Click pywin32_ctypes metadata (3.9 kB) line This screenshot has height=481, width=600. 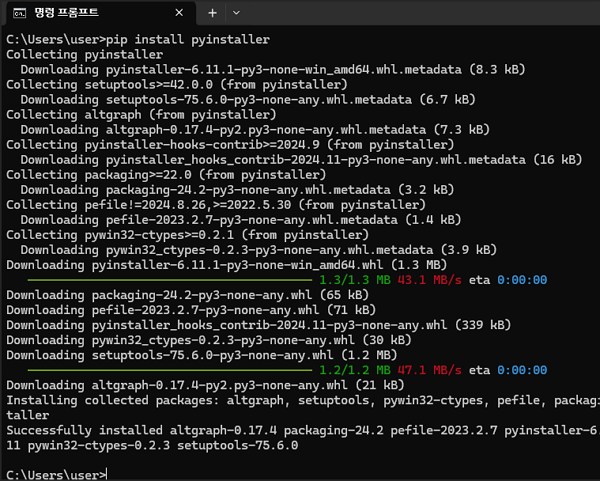point(259,250)
